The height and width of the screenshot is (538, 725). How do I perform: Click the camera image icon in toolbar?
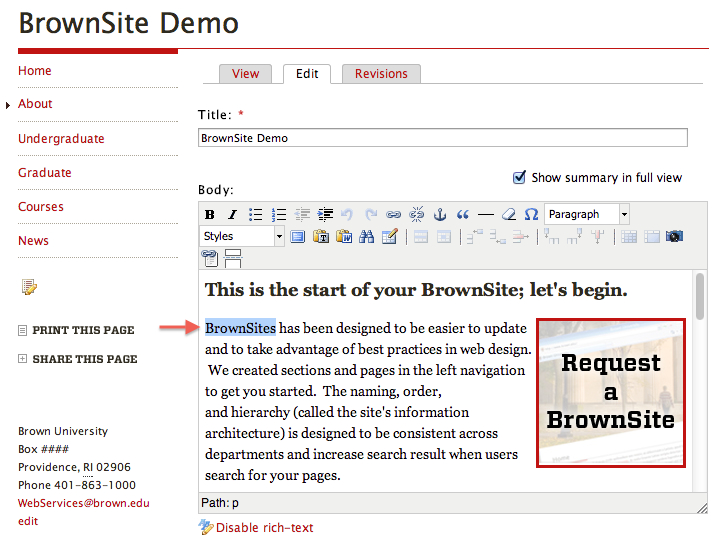[675, 237]
